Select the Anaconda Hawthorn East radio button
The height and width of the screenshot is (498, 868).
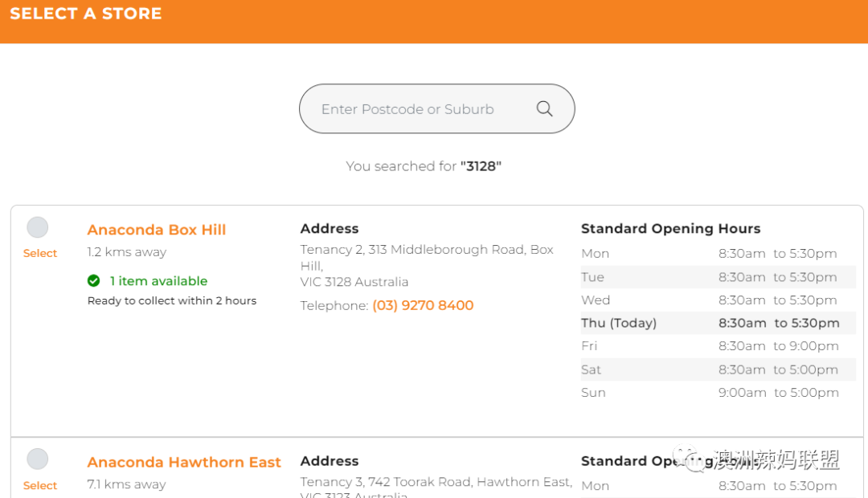(x=38, y=459)
